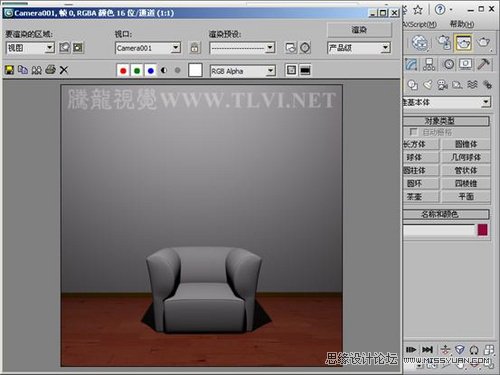Open Render Setup icon beside the preset dropdown
The image size is (500, 375).
(291, 48)
